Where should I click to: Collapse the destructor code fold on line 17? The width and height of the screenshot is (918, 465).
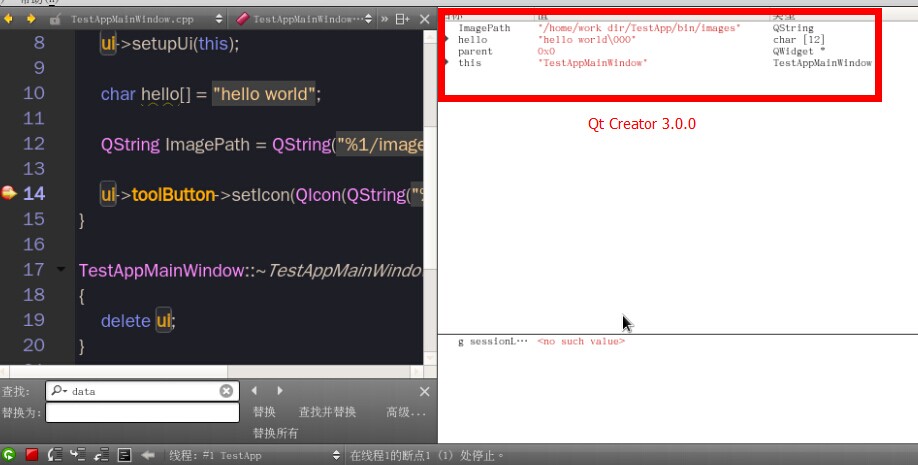click(62, 269)
